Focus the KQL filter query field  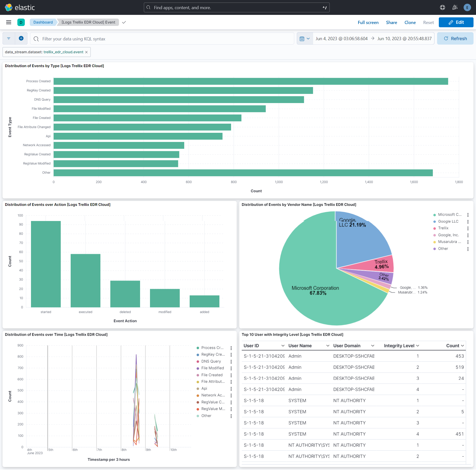162,39
